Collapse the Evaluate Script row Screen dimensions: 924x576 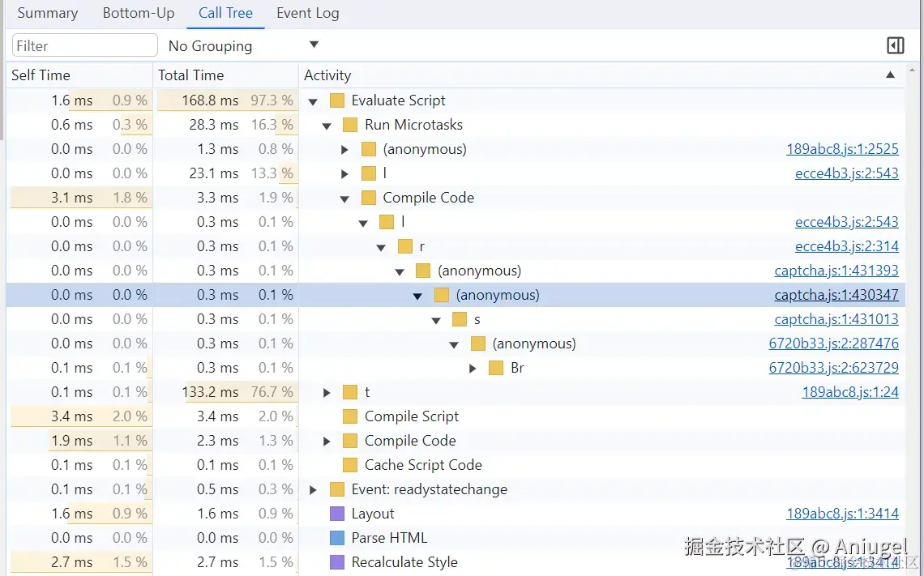pos(313,101)
